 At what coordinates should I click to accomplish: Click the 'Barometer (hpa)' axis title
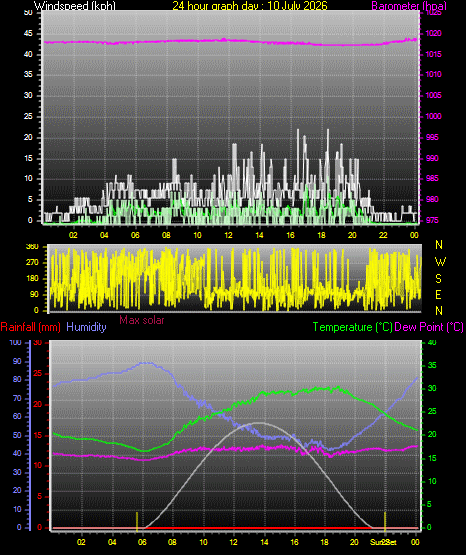tap(409, 6)
